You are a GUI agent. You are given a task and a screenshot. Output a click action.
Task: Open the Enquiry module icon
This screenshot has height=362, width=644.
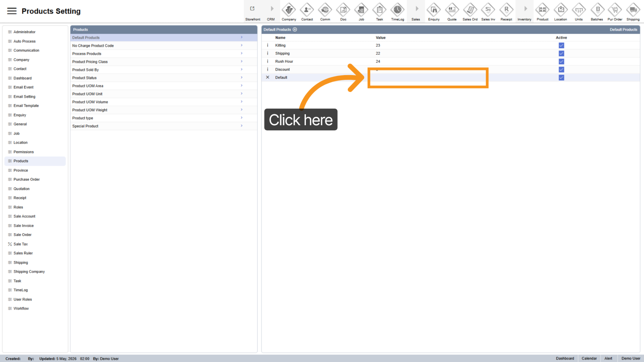pyautogui.click(x=434, y=10)
